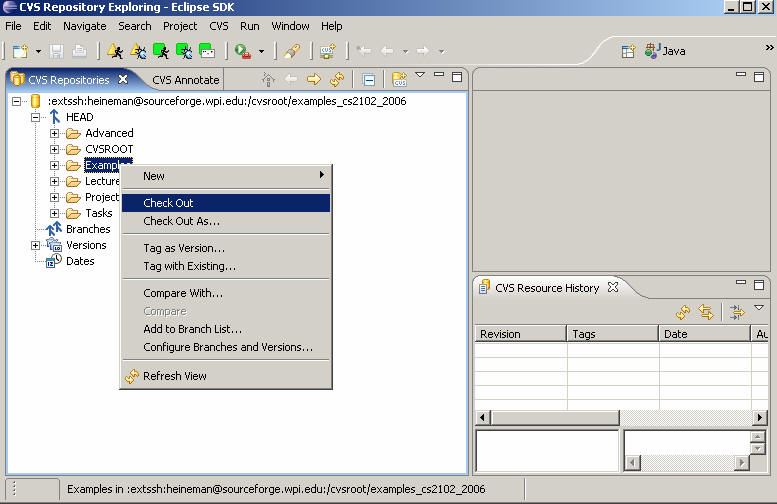The height and width of the screenshot is (504, 777).
Task: Open the External Tools dropdown arrow
Action: point(261,51)
